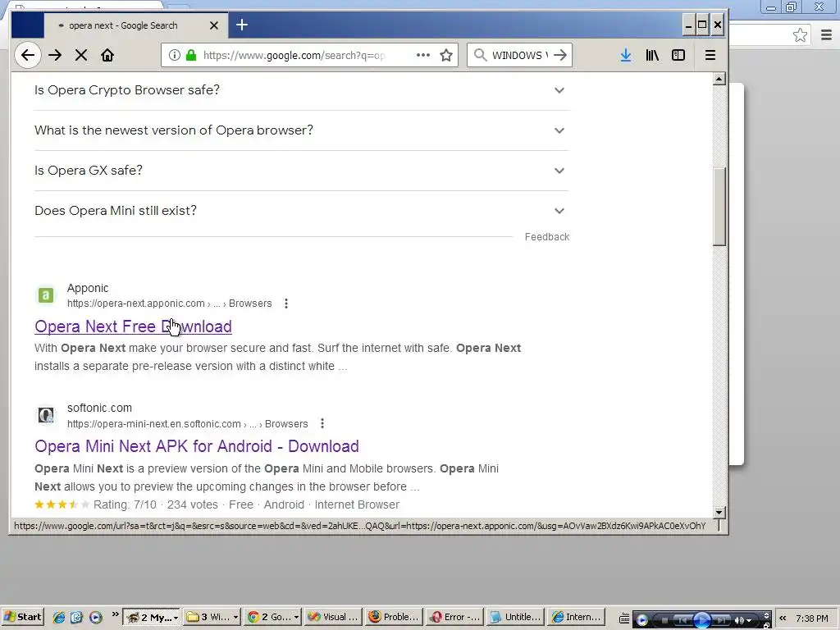The width and height of the screenshot is (840, 630).
Task: Switch to the Untitle... taskbar window
Action: (x=515, y=617)
